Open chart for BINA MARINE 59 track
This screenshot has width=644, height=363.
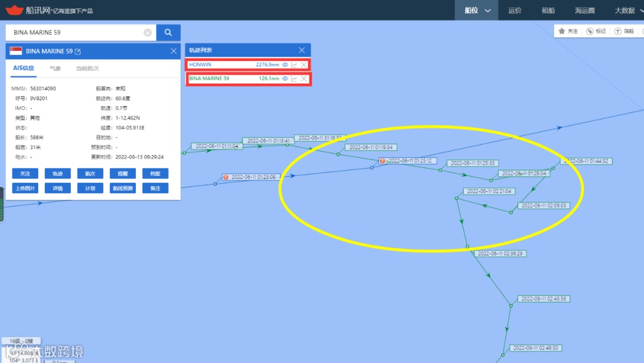[x=294, y=79]
